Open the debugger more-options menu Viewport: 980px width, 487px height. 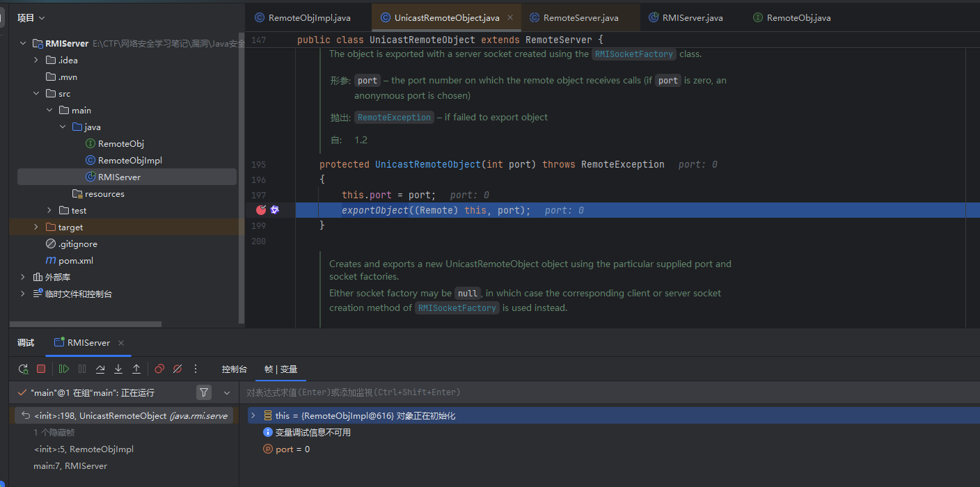pos(196,369)
